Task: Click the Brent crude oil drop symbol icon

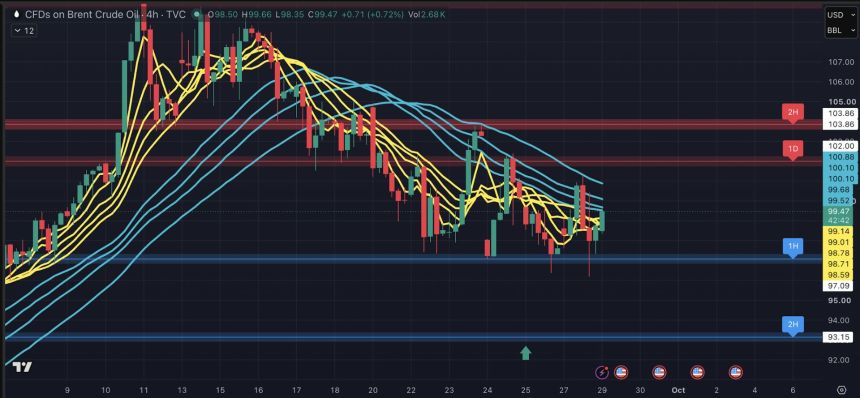Action: [x=16, y=14]
